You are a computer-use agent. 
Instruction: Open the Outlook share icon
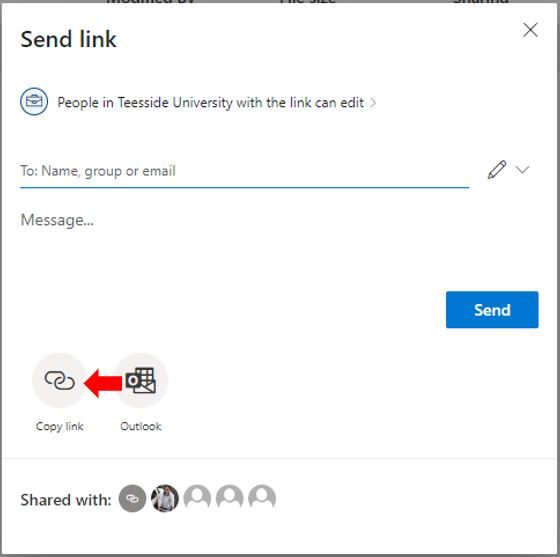tap(141, 381)
